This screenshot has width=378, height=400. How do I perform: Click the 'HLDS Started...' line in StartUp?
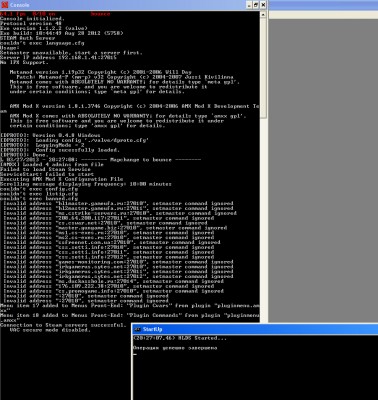pyautogui.click(x=180, y=338)
